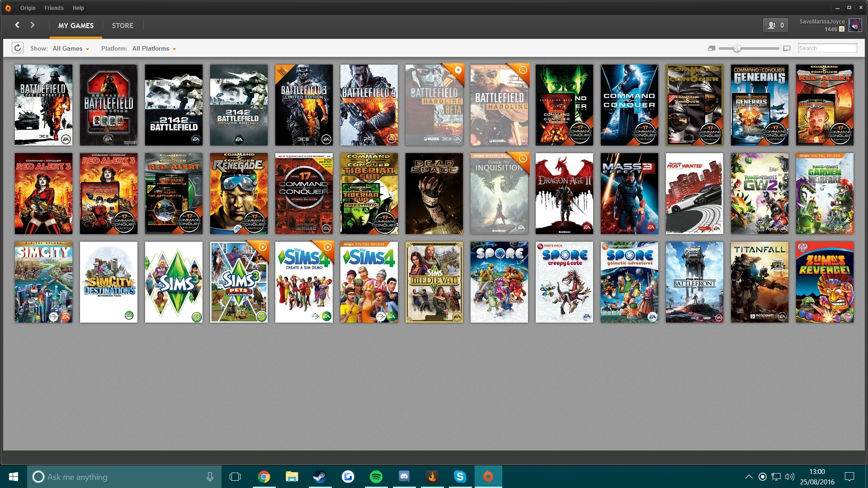
Task: Expand the All Platforms dropdown
Action: [154, 48]
